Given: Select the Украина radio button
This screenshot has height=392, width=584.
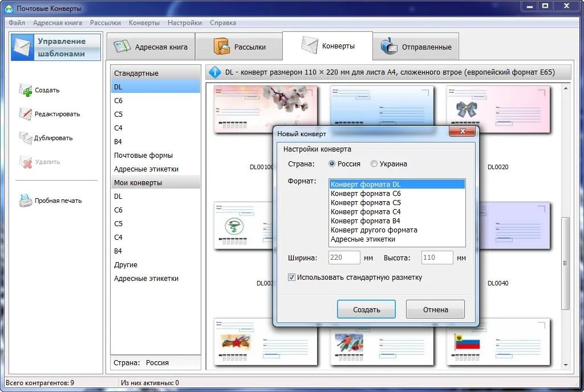Looking at the screenshot, I should click(374, 164).
